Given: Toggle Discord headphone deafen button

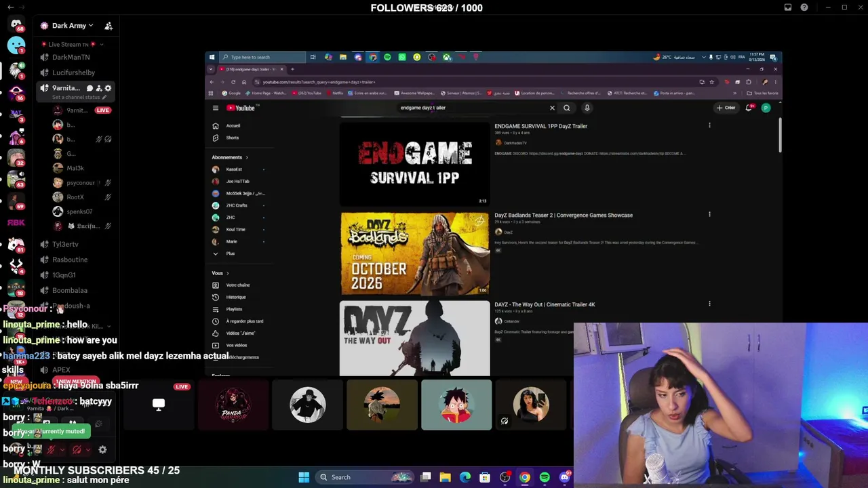Looking at the screenshot, I should click(77, 449).
